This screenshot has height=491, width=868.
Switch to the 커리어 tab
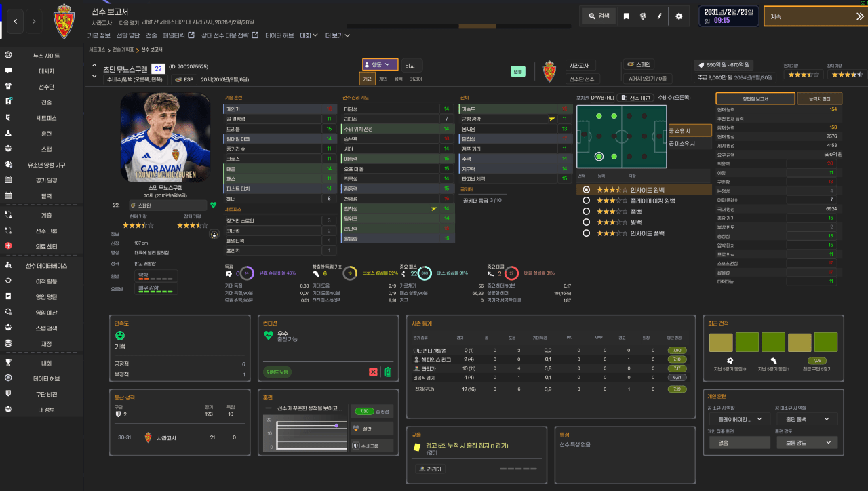(x=416, y=79)
